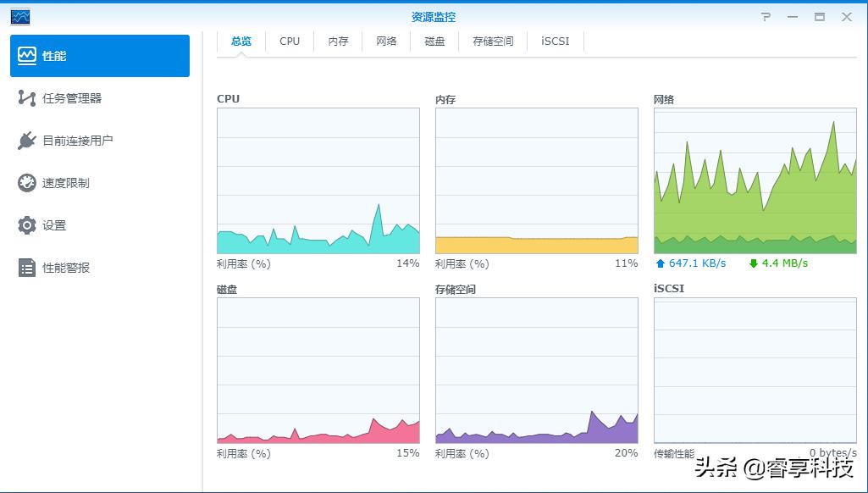This screenshot has height=493, width=868.
Task: Open the 磁盘 disk tab
Action: click(x=434, y=40)
